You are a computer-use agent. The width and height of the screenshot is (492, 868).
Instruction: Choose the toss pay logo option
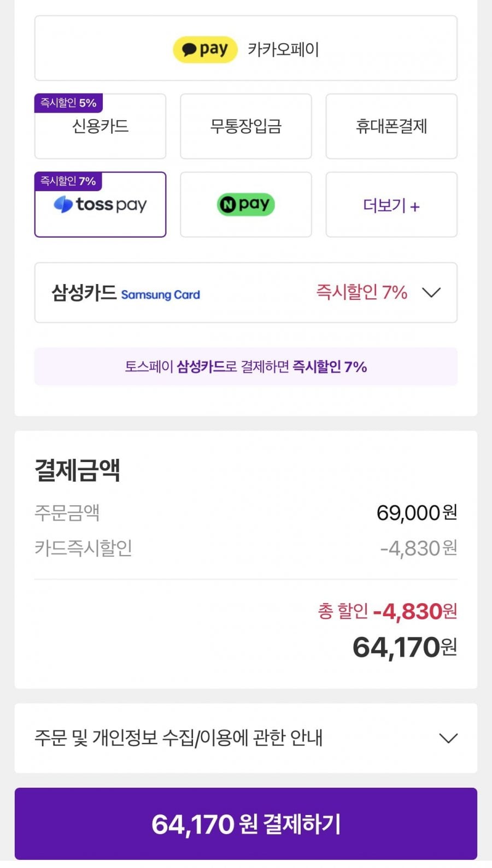pyautogui.click(x=100, y=205)
